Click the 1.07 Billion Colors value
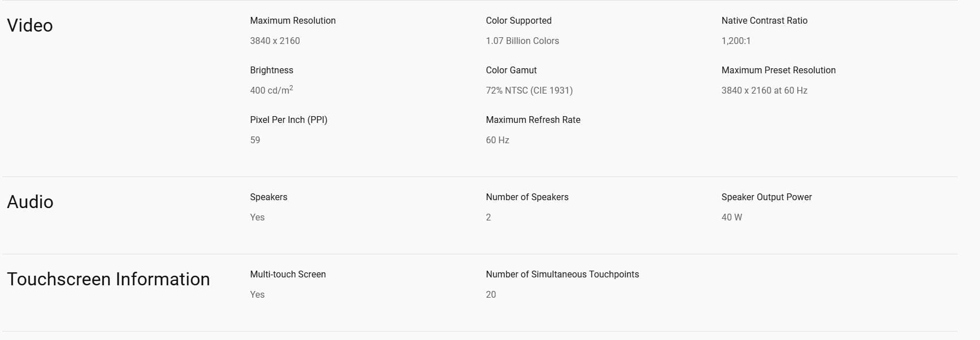 tap(522, 41)
